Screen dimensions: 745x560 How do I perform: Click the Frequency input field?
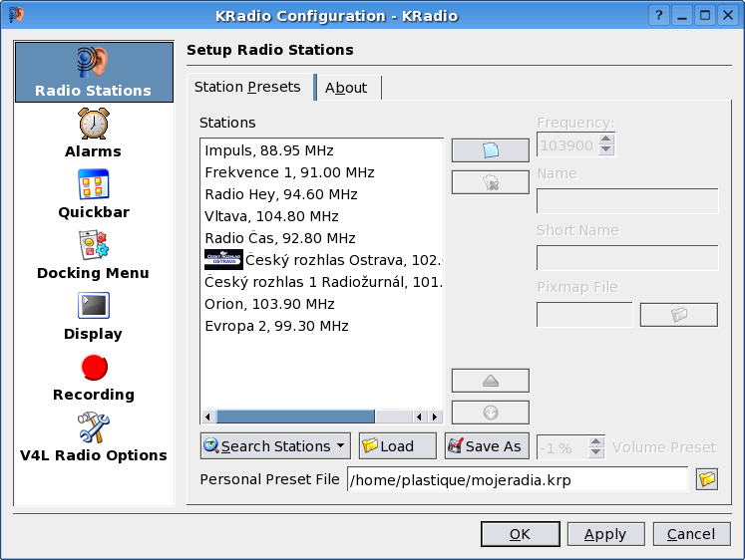567,144
